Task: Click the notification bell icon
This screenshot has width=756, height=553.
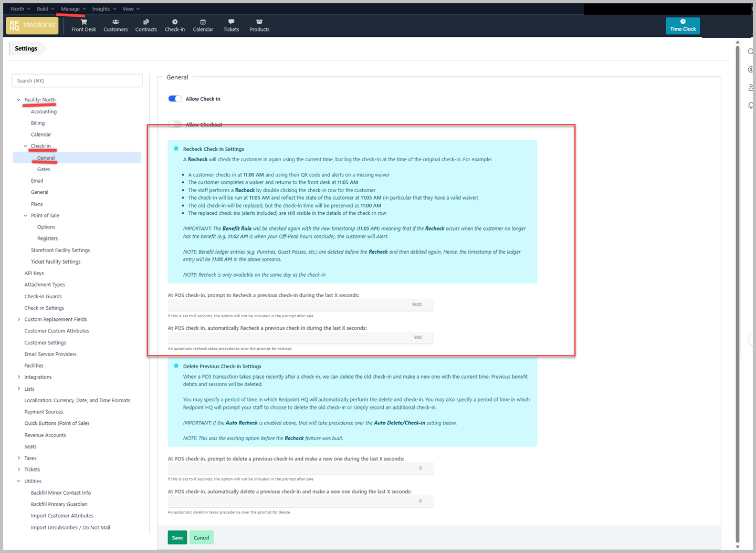Action: [x=751, y=106]
